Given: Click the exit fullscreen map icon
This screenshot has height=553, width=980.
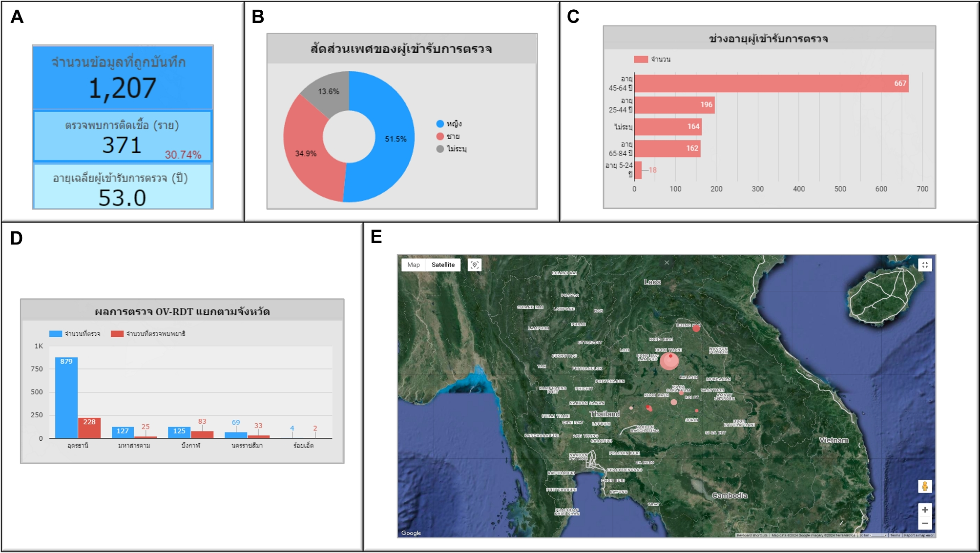Looking at the screenshot, I should pos(925,265).
